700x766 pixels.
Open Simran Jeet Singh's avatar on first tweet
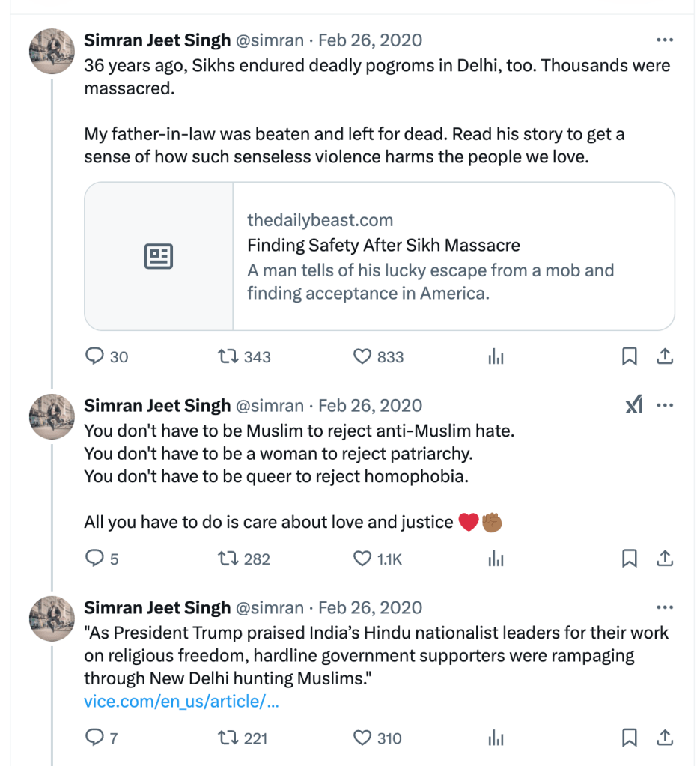point(51,52)
